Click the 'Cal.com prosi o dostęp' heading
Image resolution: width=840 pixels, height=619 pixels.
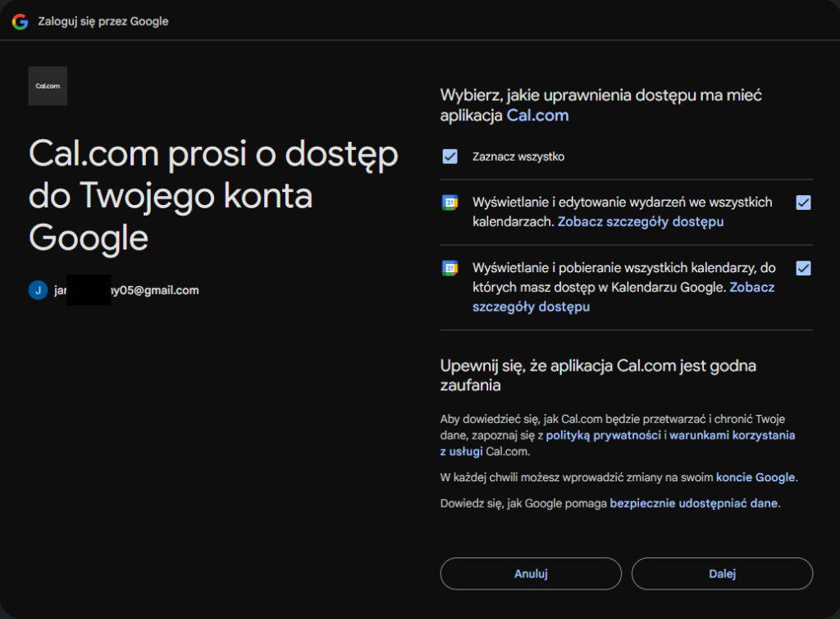[x=213, y=195]
